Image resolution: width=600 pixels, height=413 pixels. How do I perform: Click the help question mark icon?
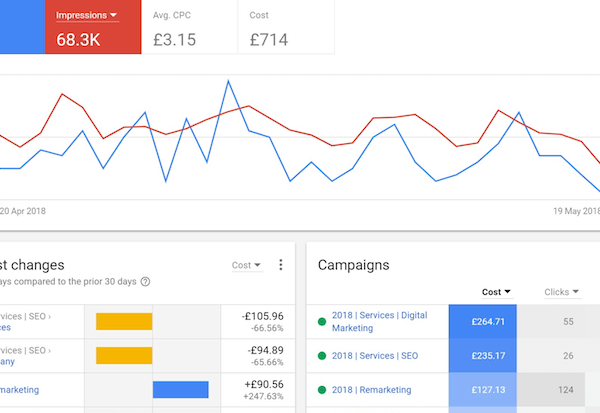pos(146,281)
